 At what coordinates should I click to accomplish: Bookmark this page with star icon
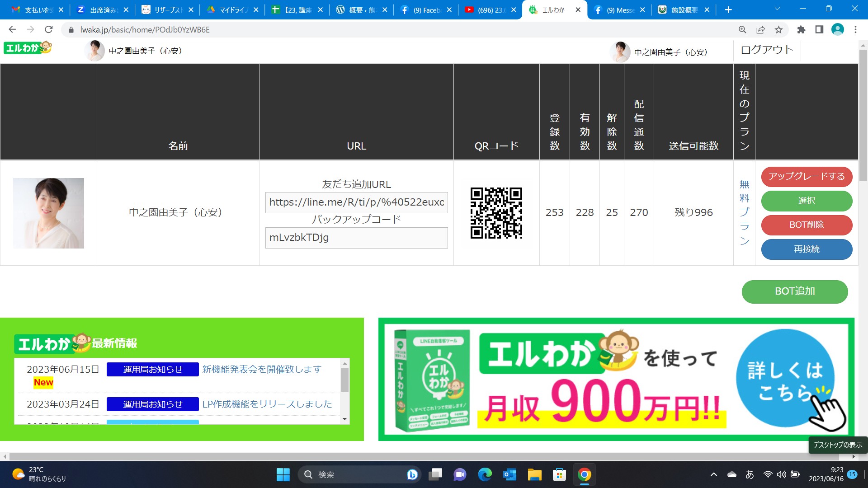(x=778, y=30)
